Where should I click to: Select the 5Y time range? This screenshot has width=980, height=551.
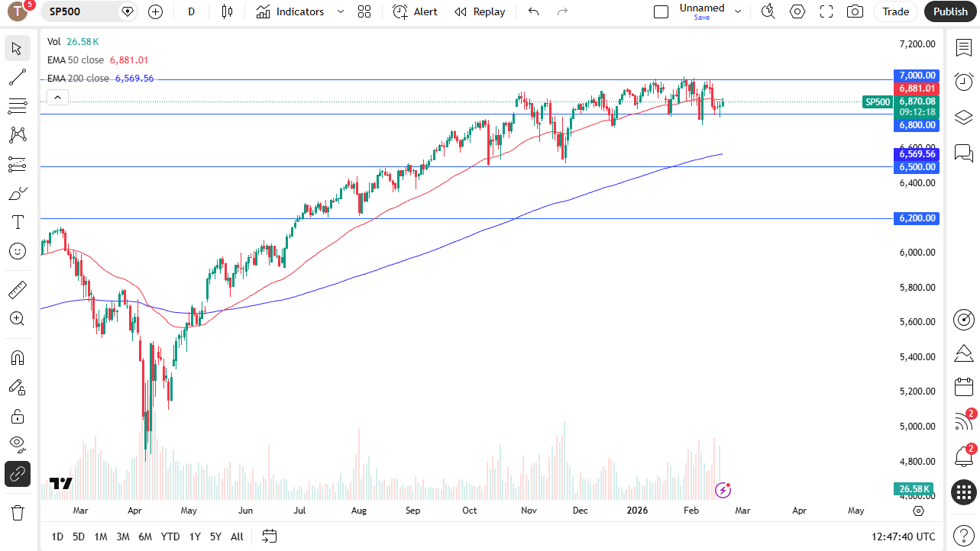(216, 536)
